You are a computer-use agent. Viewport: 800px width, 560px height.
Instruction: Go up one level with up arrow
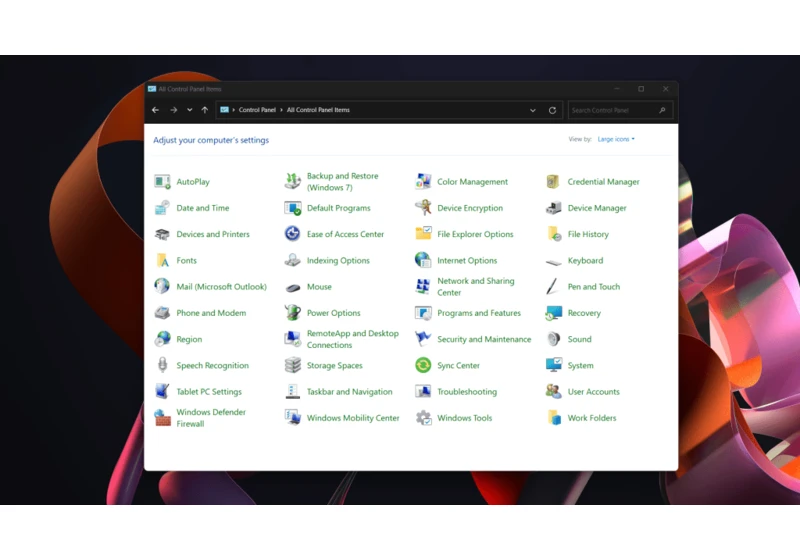pyautogui.click(x=205, y=110)
